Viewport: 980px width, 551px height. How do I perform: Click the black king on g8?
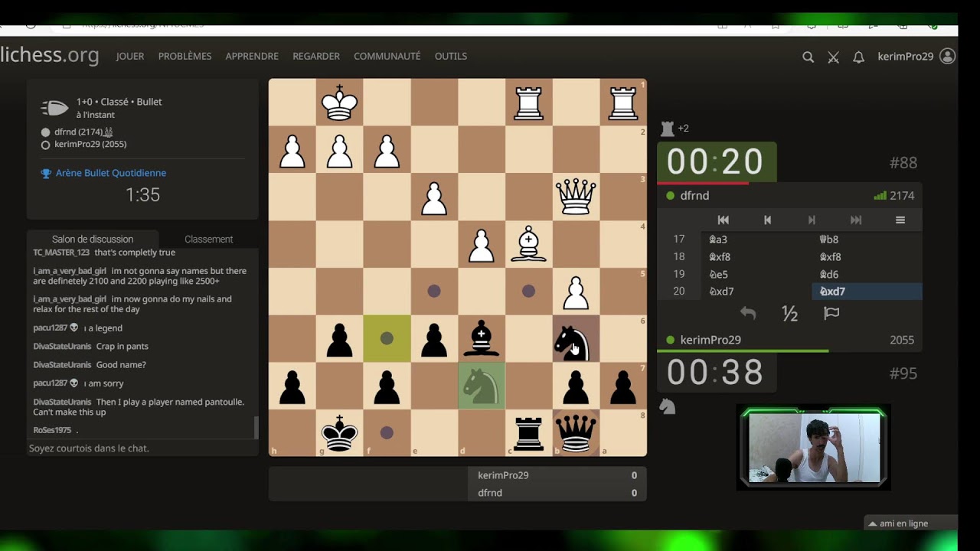[x=339, y=433]
